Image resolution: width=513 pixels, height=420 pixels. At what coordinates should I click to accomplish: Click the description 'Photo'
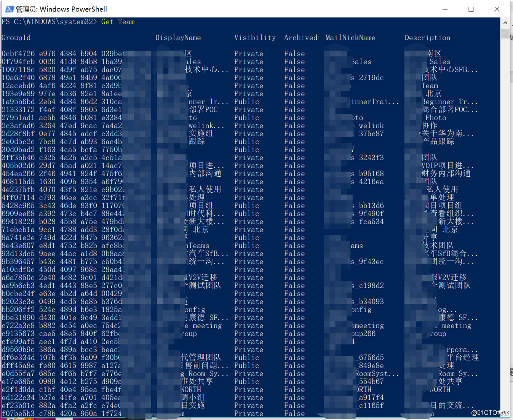[436, 118]
